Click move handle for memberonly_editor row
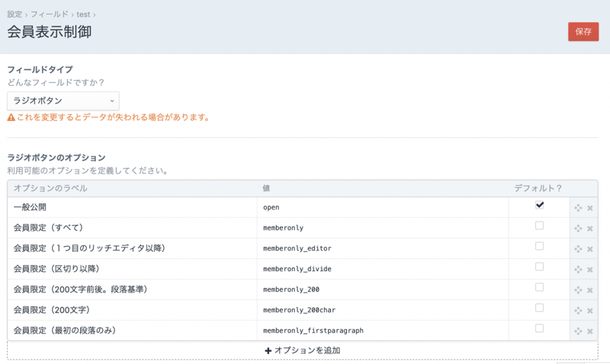 point(578,249)
